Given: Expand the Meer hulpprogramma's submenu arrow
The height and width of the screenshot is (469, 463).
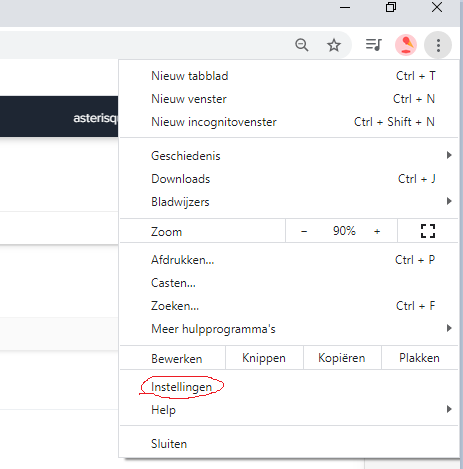Looking at the screenshot, I should (x=449, y=328).
